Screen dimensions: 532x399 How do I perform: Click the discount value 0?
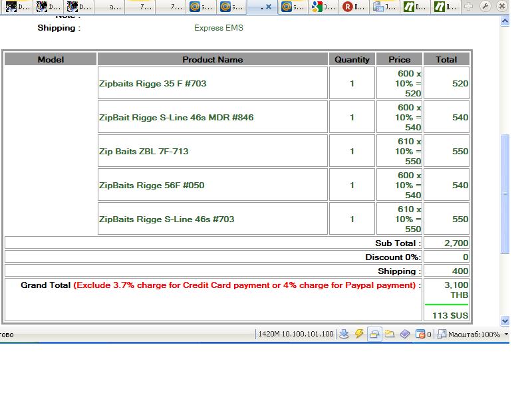[465, 257]
